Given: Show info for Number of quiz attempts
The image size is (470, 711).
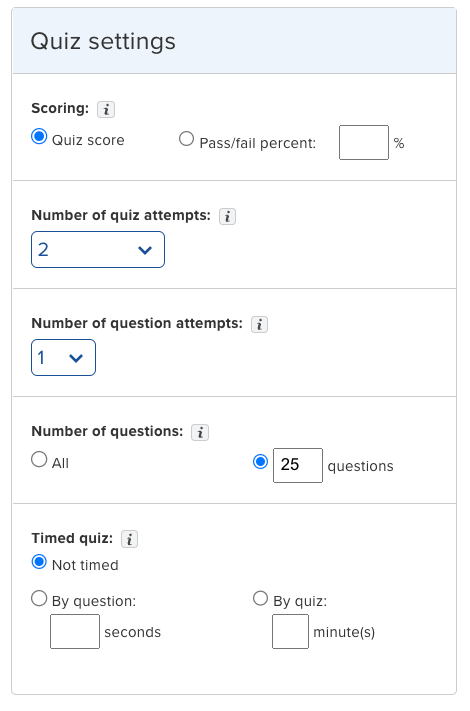Looking at the screenshot, I should coord(228,216).
